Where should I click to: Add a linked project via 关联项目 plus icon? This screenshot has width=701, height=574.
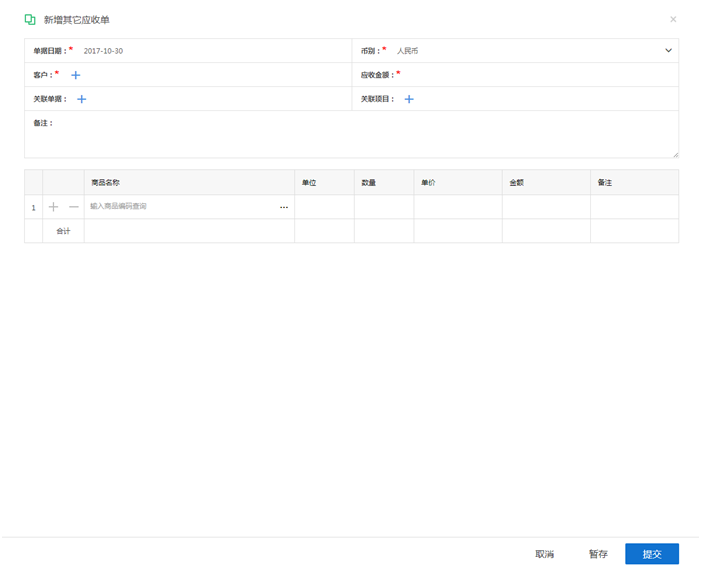coord(409,99)
